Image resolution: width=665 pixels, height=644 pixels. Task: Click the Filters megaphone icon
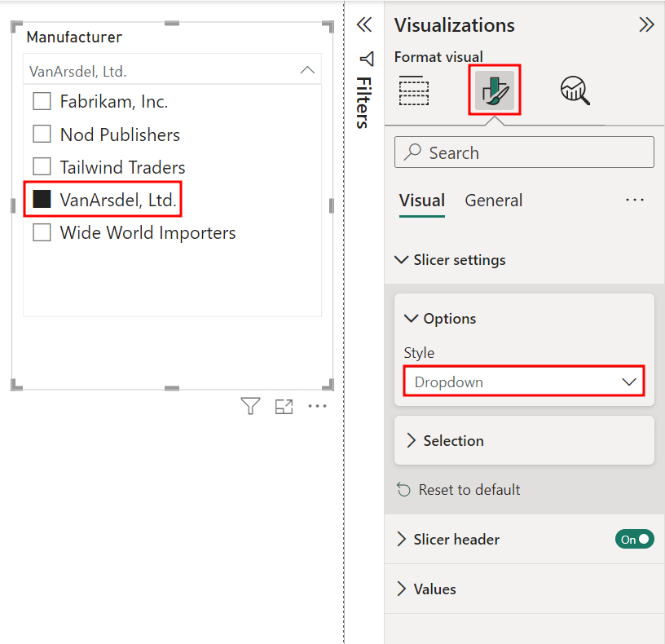367,59
